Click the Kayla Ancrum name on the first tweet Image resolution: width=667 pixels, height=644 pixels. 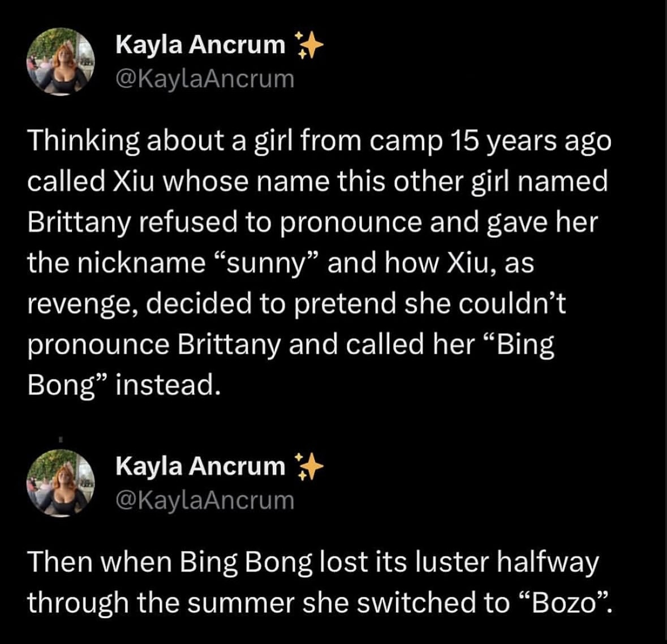[x=200, y=45]
